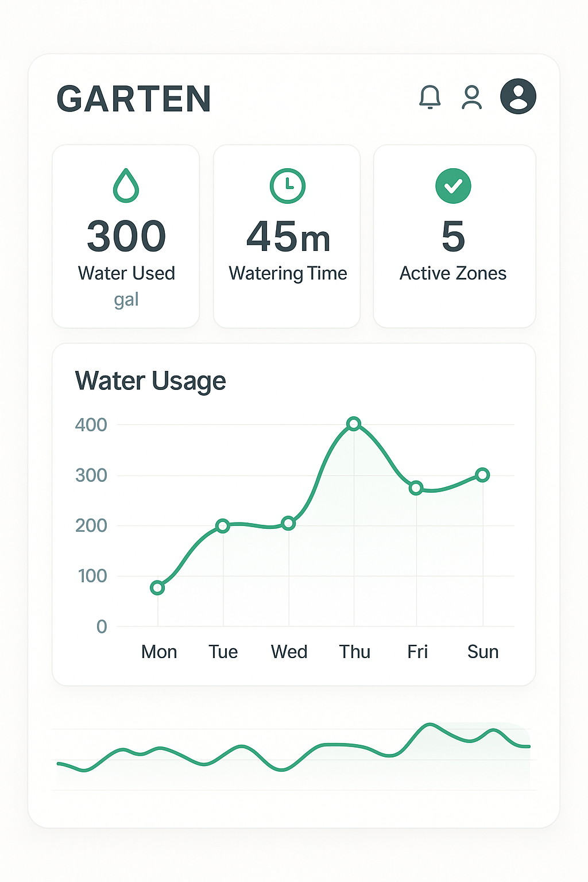Click the Thursday peak data point
This screenshot has width=588, height=882.
[x=354, y=424]
